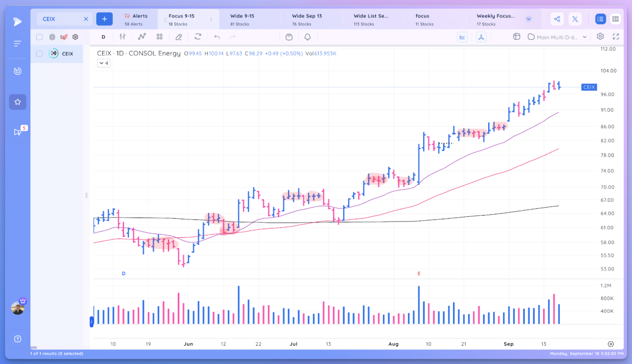Expand the interval dropdown showing 4
632x364 pixels.
click(x=103, y=63)
